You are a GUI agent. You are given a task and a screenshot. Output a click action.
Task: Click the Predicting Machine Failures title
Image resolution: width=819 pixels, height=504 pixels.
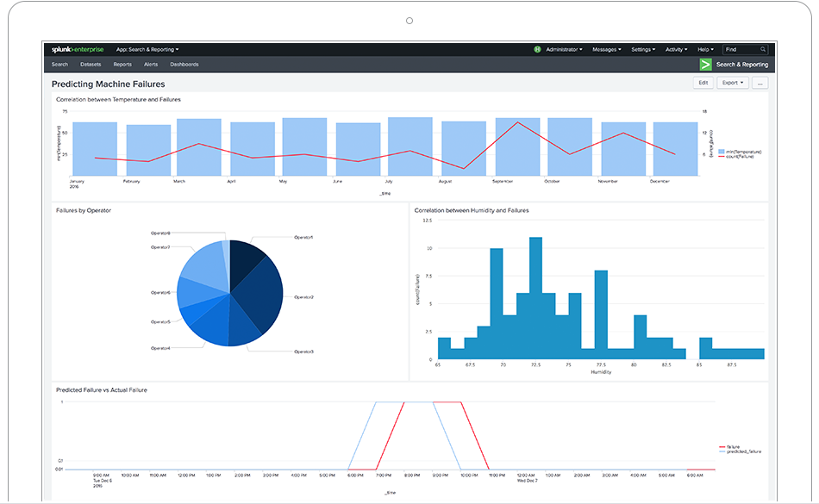[x=108, y=84]
